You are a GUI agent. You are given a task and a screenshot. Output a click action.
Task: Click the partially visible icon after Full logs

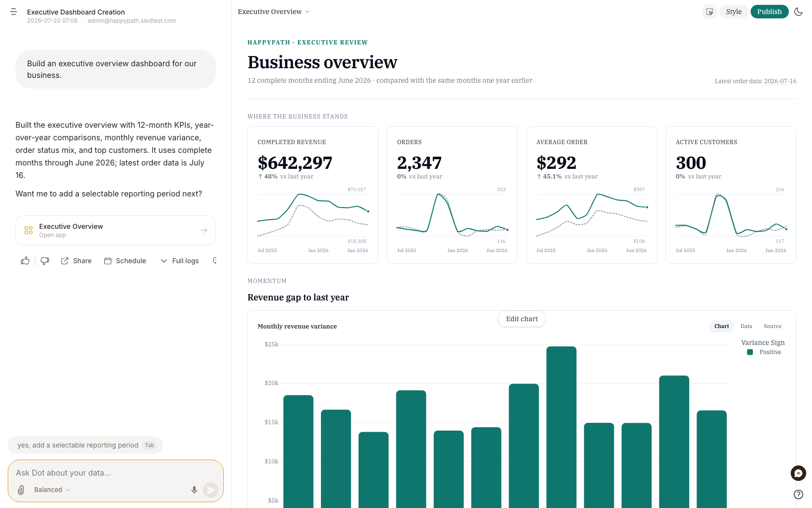tap(215, 261)
